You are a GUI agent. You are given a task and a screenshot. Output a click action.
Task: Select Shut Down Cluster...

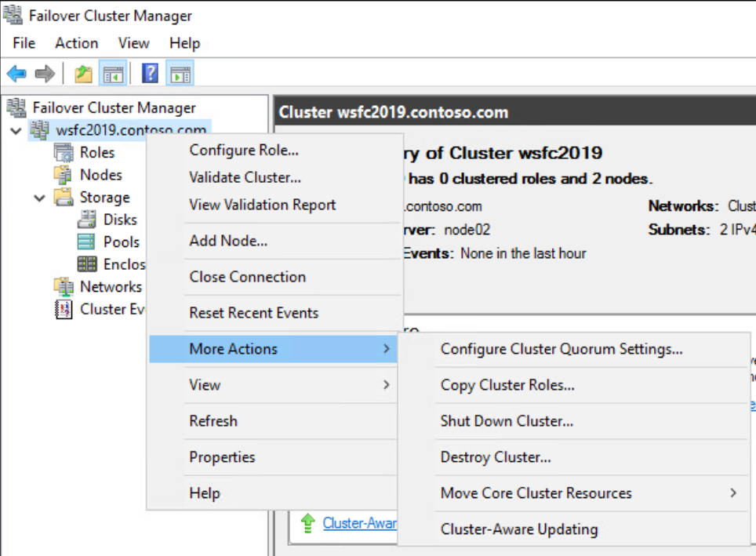pos(574,421)
